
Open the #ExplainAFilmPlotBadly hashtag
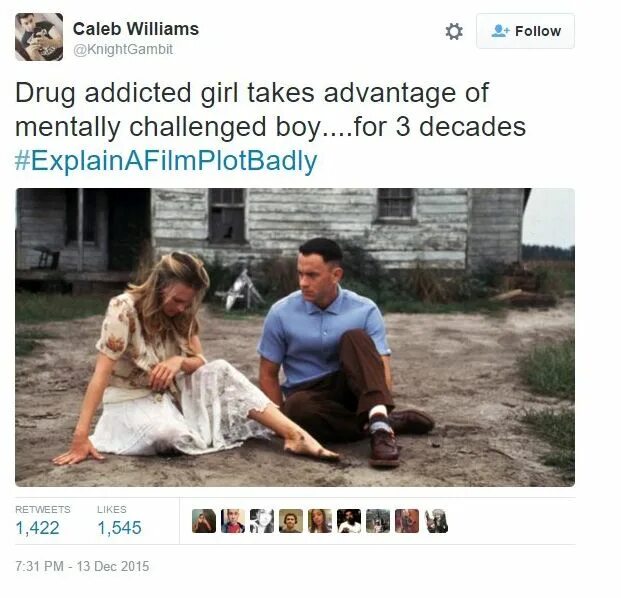click(166, 160)
